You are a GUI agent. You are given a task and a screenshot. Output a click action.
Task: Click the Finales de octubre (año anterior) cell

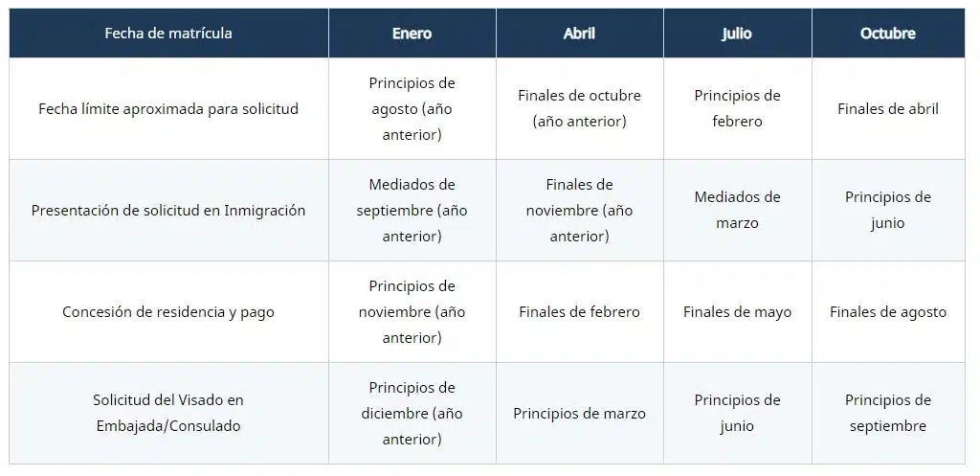click(x=579, y=109)
